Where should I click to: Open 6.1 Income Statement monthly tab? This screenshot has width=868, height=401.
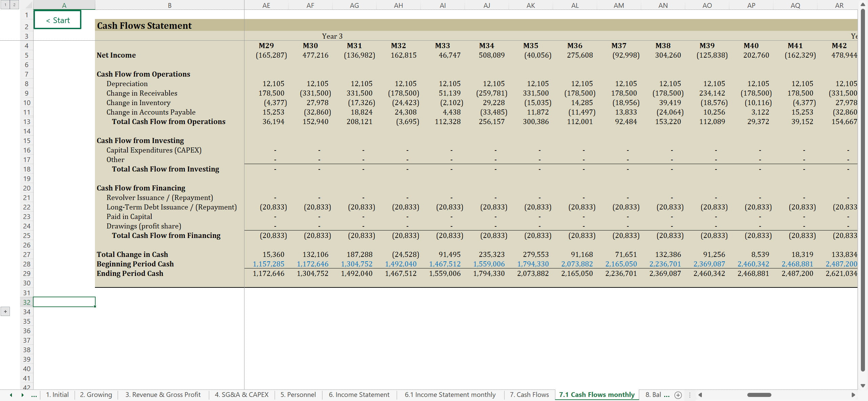[450, 395]
